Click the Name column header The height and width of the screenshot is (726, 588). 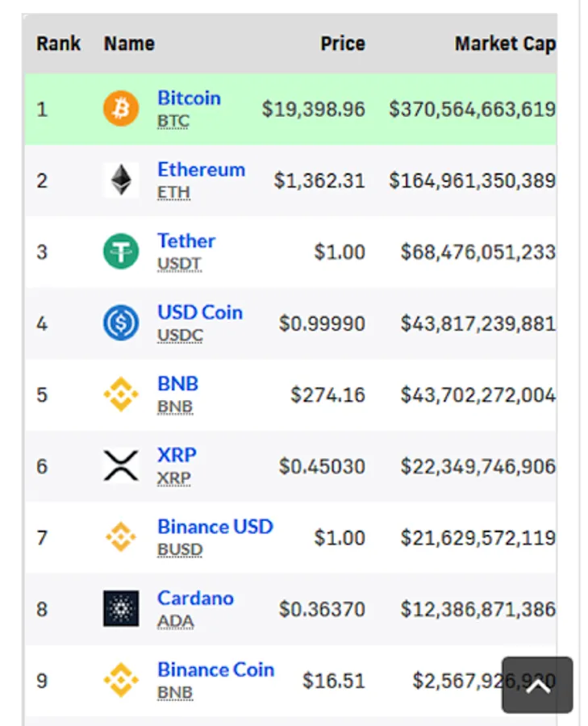click(129, 44)
